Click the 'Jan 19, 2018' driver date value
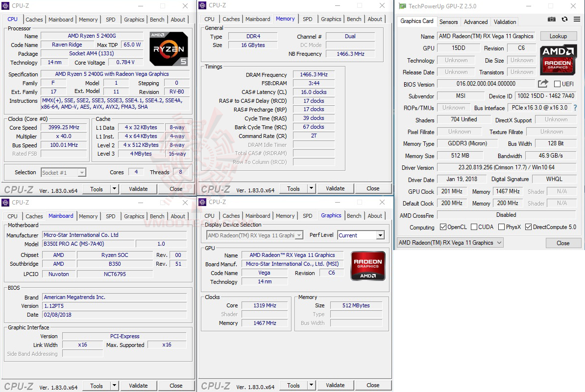 click(x=462, y=179)
